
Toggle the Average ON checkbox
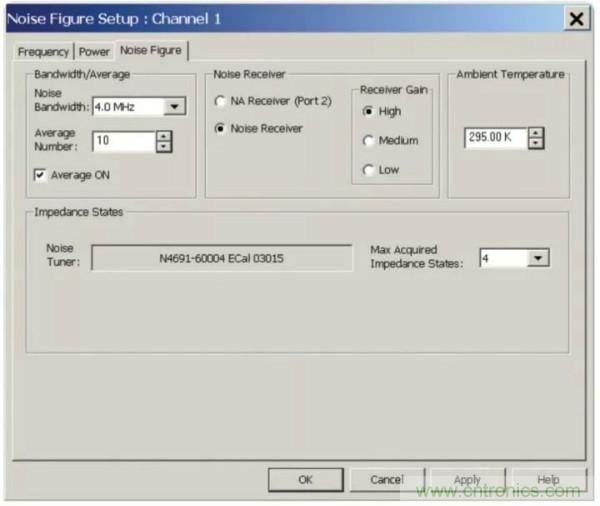(41, 175)
